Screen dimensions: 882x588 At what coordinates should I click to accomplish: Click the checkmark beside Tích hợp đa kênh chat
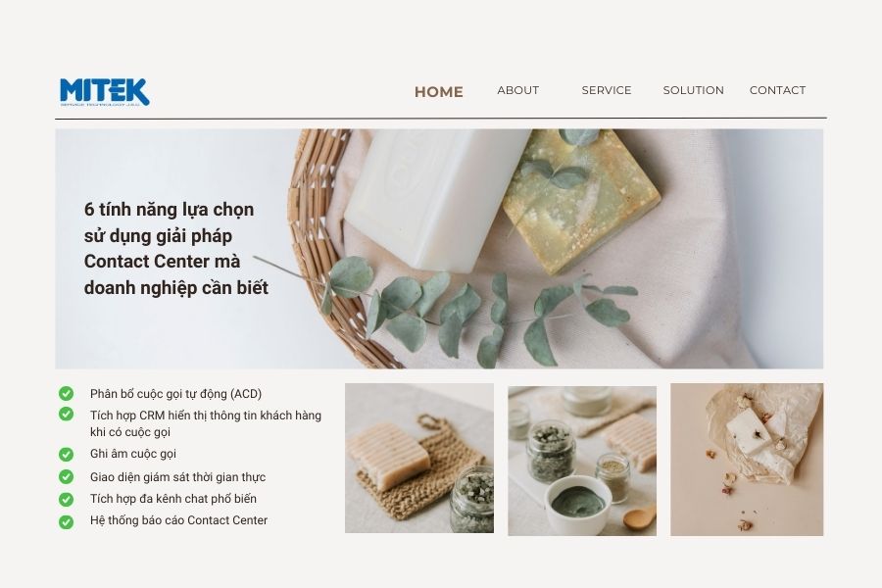tap(67, 499)
